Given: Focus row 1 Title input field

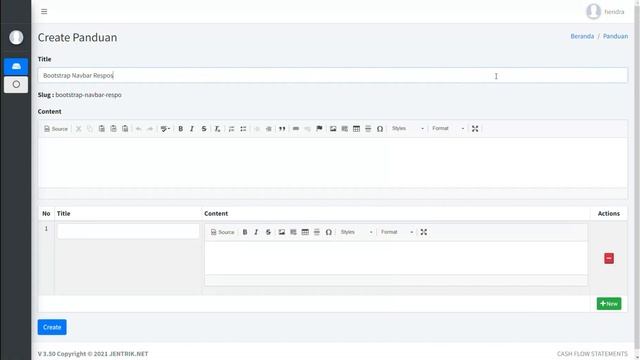Looking at the screenshot, I should (128, 231).
